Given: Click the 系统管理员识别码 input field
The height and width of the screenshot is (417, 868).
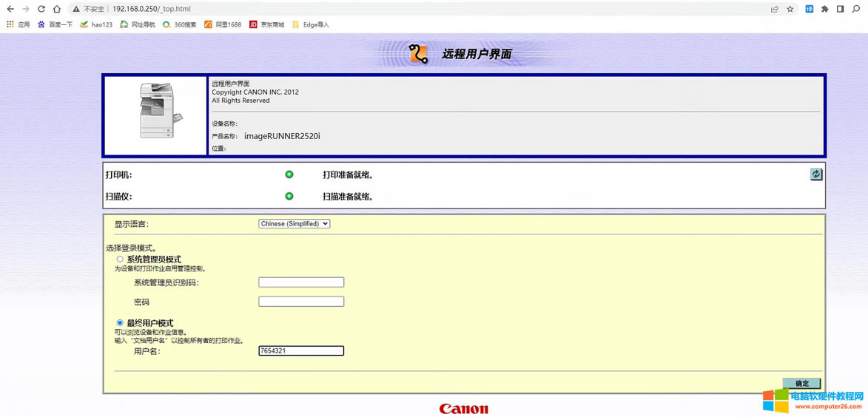Looking at the screenshot, I should tap(301, 282).
